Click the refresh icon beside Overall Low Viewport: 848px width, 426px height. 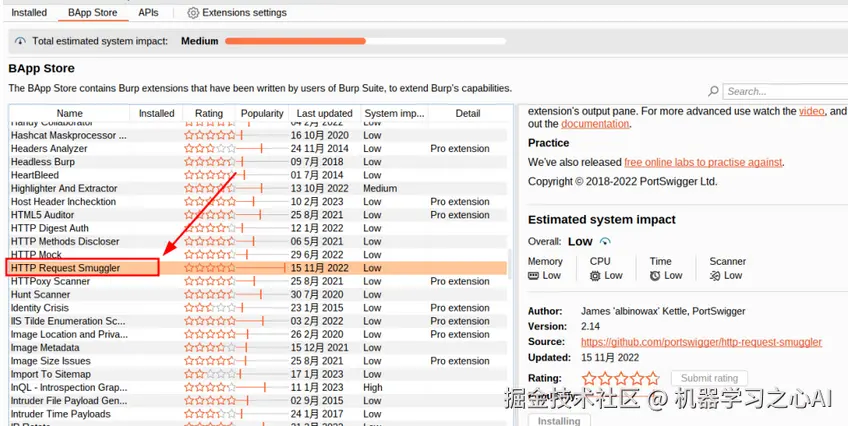coord(605,241)
